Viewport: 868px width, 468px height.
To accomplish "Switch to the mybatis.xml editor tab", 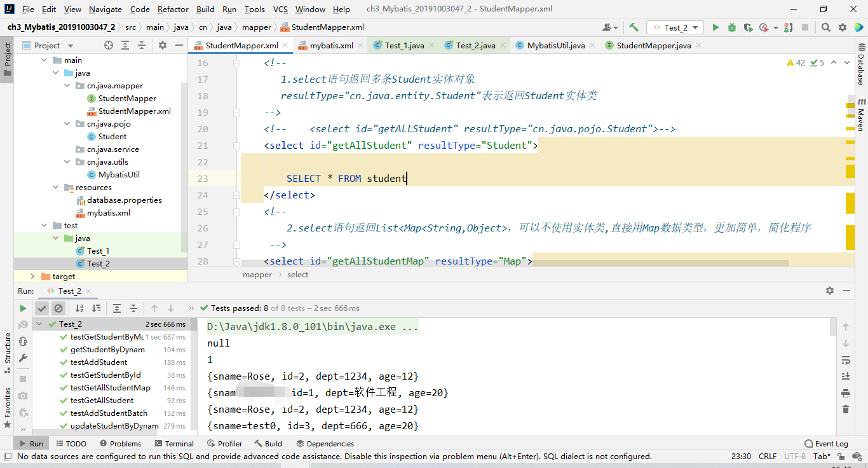I will click(331, 45).
